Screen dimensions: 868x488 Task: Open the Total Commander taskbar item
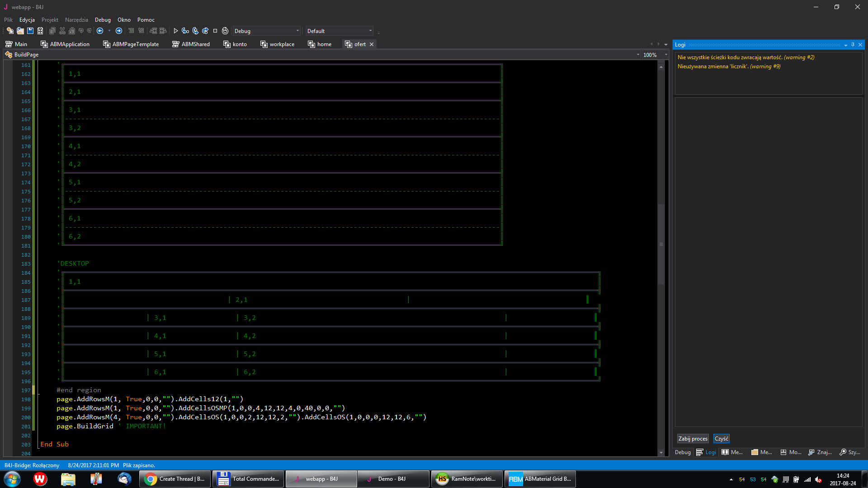(x=248, y=479)
